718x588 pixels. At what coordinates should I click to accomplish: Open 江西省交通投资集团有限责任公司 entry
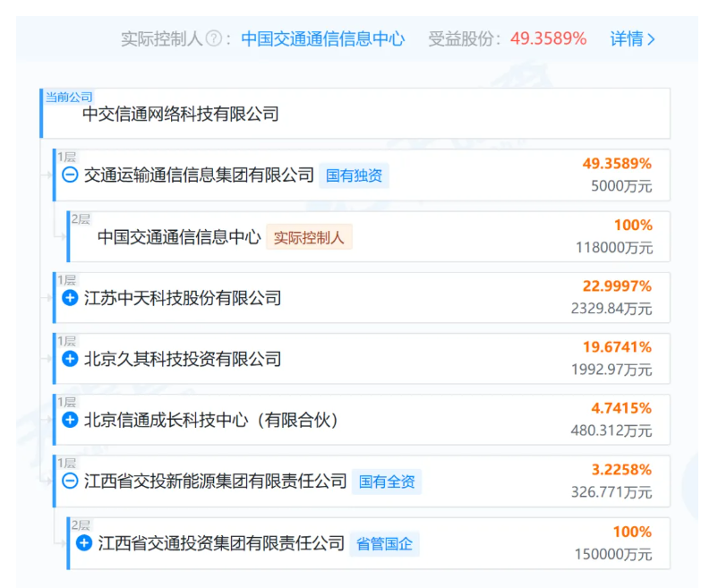click(221, 543)
